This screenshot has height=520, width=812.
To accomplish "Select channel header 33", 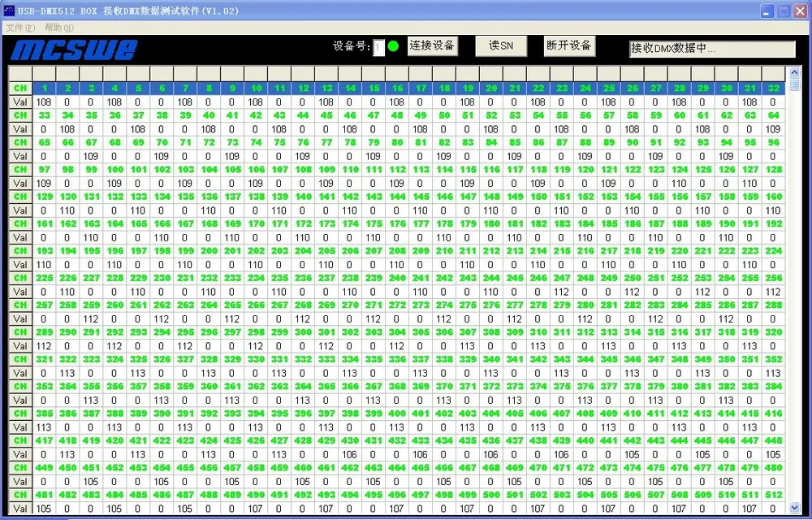I will click(x=44, y=115).
